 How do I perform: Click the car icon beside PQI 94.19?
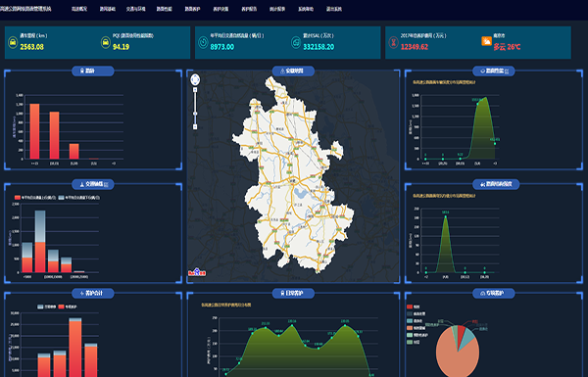point(106,42)
